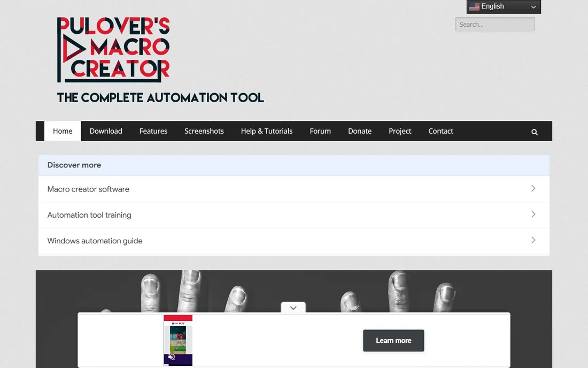Image resolution: width=588 pixels, height=368 pixels.
Task: Open the English language dropdown
Action: pyautogui.click(x=504, y=7)
